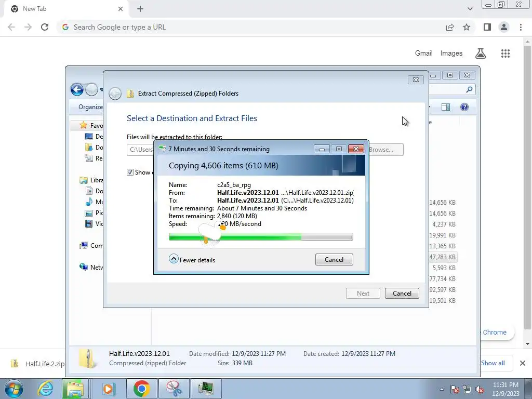Viewport: 532px width, 399px height.
Task: Select file row sized 47,283 KB
Action: tap(443, 257)
